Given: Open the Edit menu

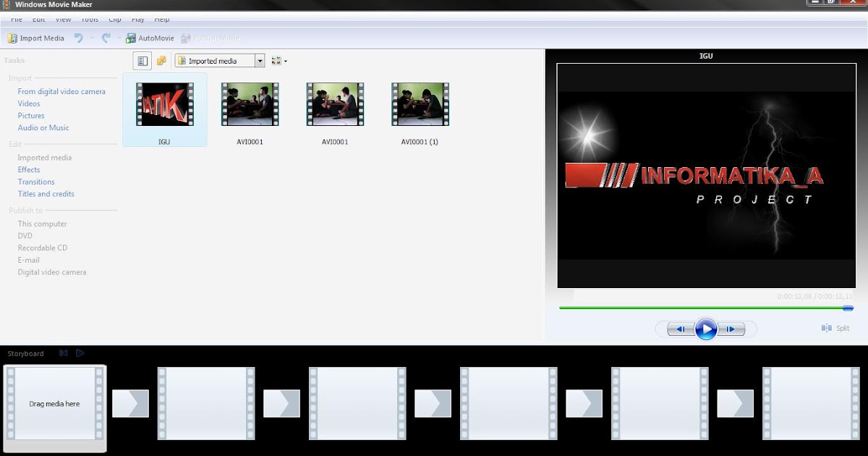Looking at the screenshot, I should point(38,20).
